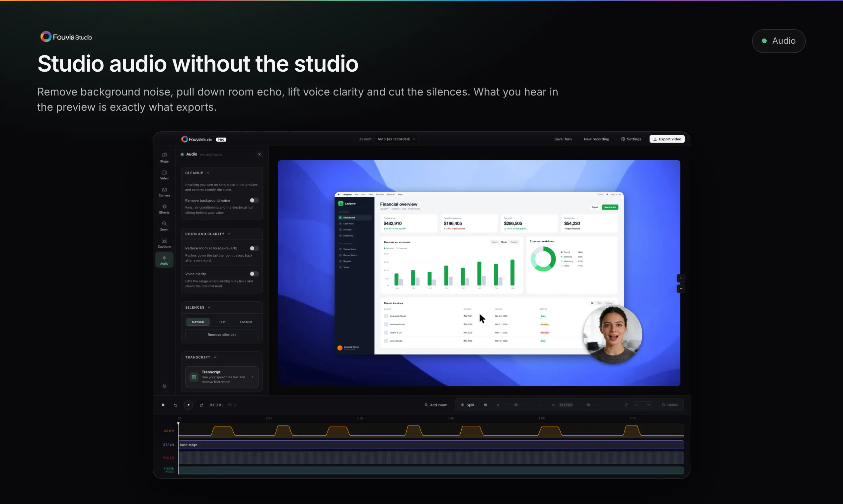Click the Fouvia Studio logo at page top

click(x=66, y=37)
